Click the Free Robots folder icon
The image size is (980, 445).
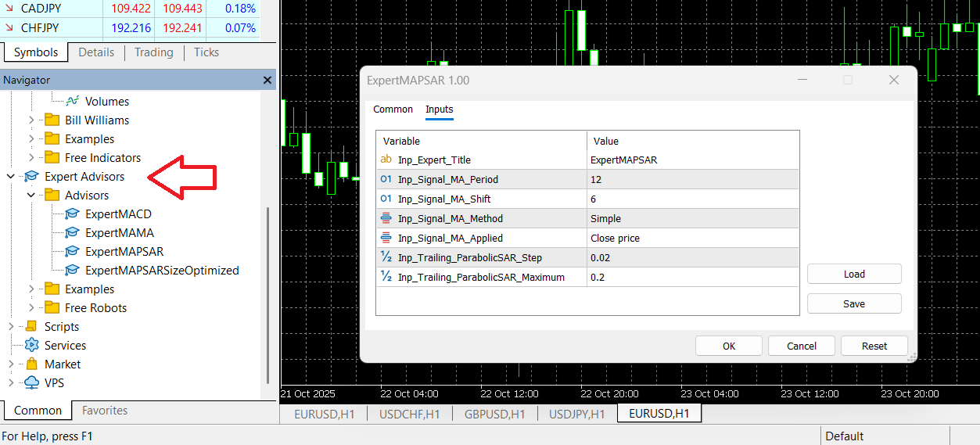[52, 307]
